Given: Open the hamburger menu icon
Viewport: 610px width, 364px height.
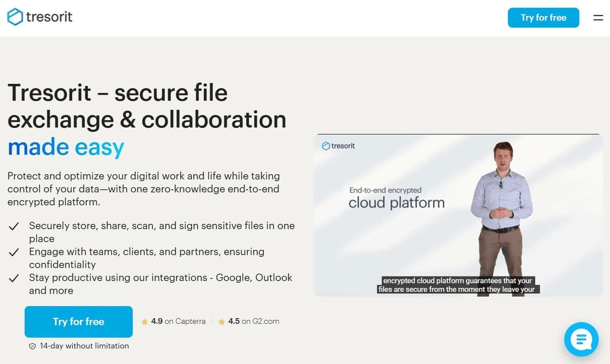Looking at the screenshot, I should click(x=598, y=18).
